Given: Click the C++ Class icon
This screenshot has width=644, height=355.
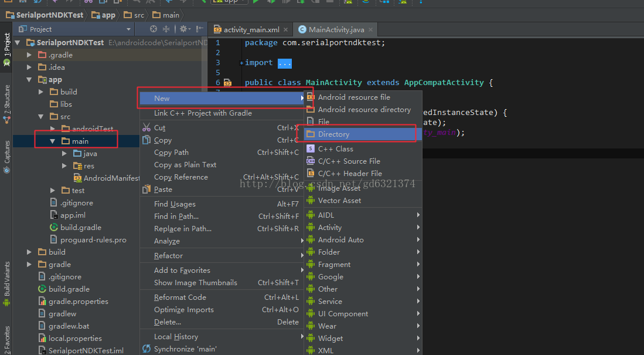Looking at the screenshot, I should 311,148.
